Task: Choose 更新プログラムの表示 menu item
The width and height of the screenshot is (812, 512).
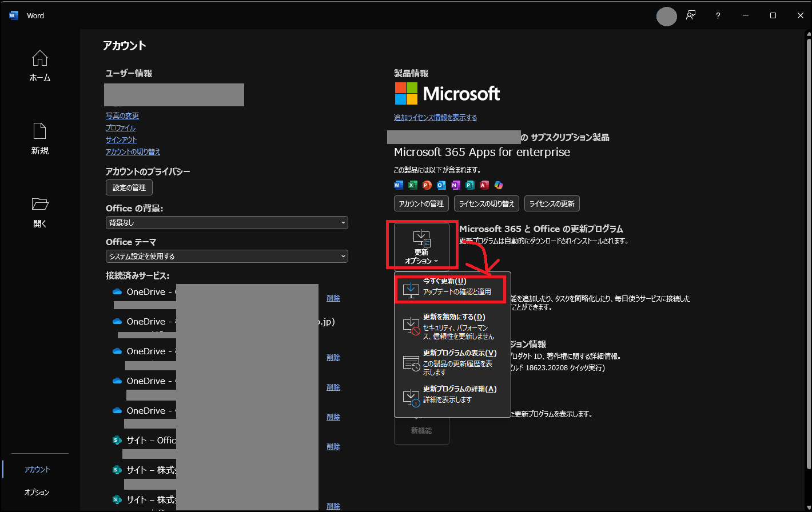Action: 452,362
